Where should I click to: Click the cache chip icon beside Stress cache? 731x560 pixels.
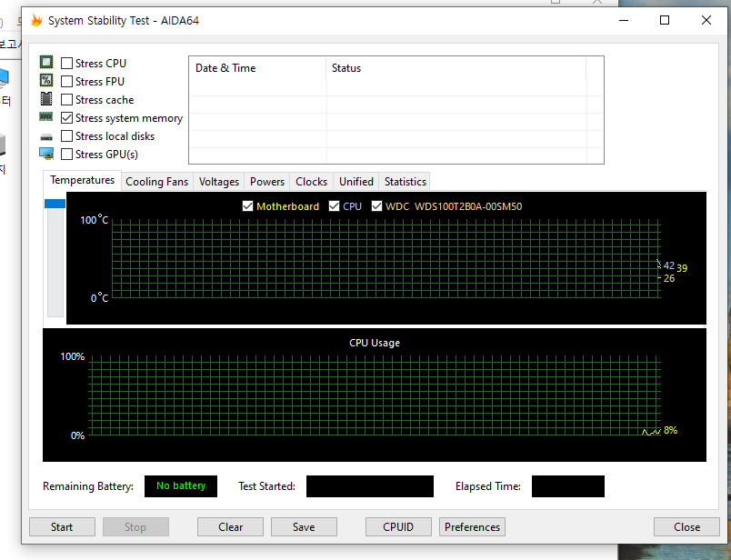coord(46,99)
